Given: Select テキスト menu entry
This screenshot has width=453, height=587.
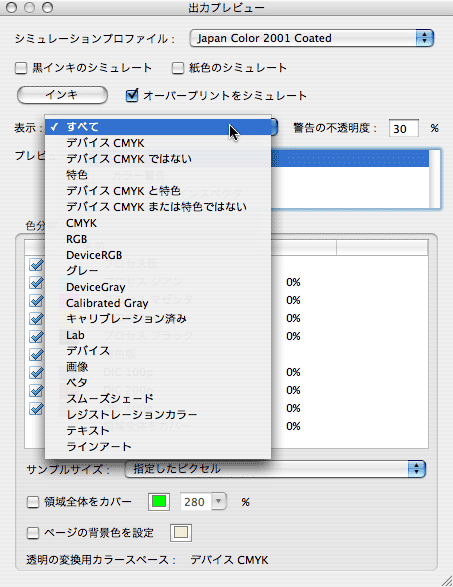Looking at the screenshot, I should click(x=158, y=431).
